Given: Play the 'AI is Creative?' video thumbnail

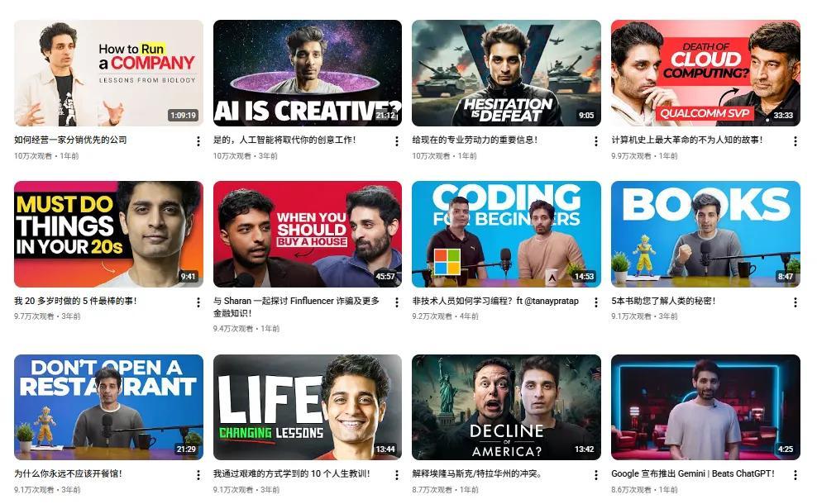Looking at the screenshot, I should click(308, 73).
